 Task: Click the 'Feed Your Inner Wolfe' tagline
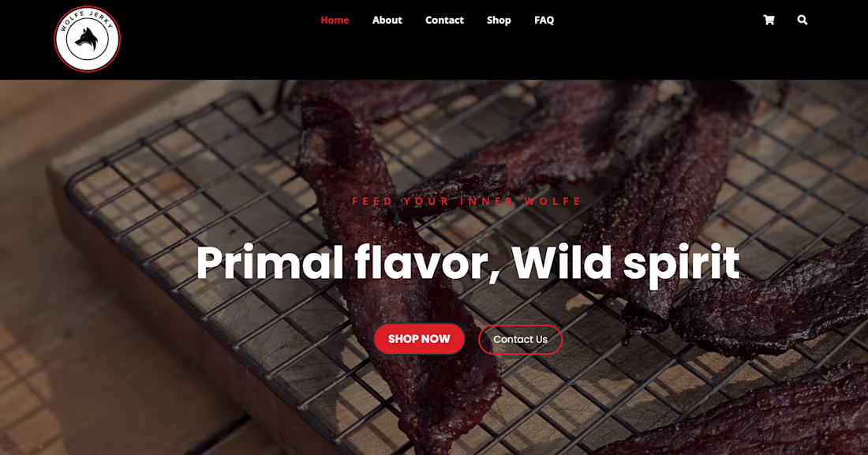(466, 201)
